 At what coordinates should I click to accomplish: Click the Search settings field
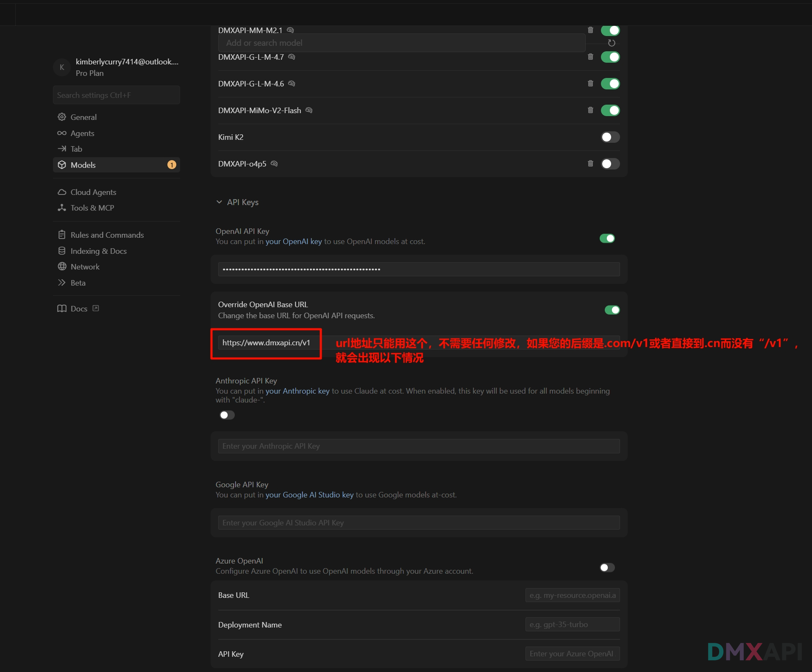pos(116,95)
